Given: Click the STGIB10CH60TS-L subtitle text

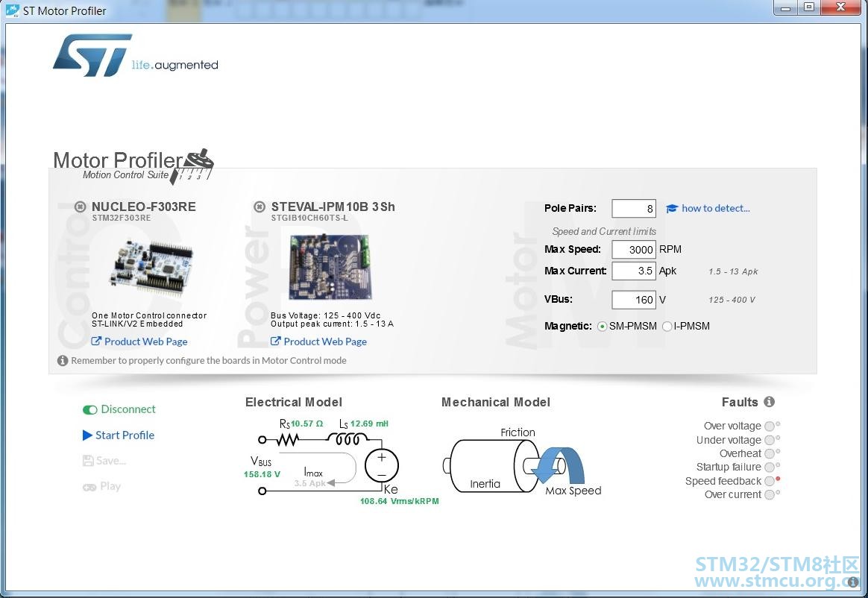Looking at the screenshot, I should pyautogui.click(x=310, y=218).
